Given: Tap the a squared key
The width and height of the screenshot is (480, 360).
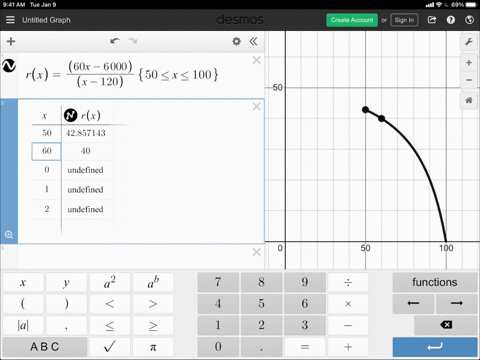Looking at the screenshot, I should pyautogui.click(x=110, y=283).
